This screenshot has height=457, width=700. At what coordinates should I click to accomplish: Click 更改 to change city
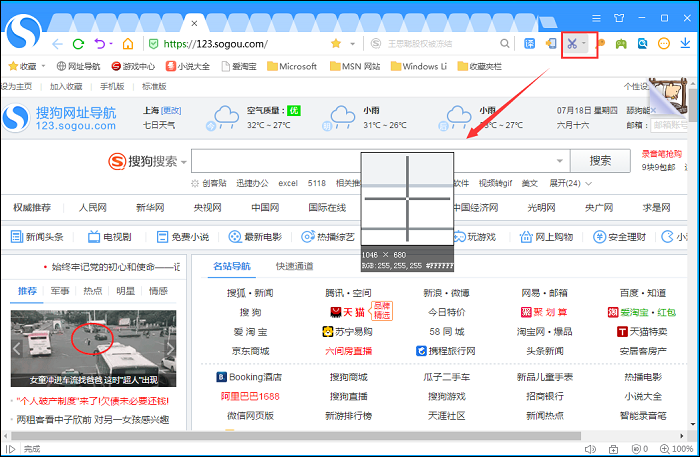(171, 111)
